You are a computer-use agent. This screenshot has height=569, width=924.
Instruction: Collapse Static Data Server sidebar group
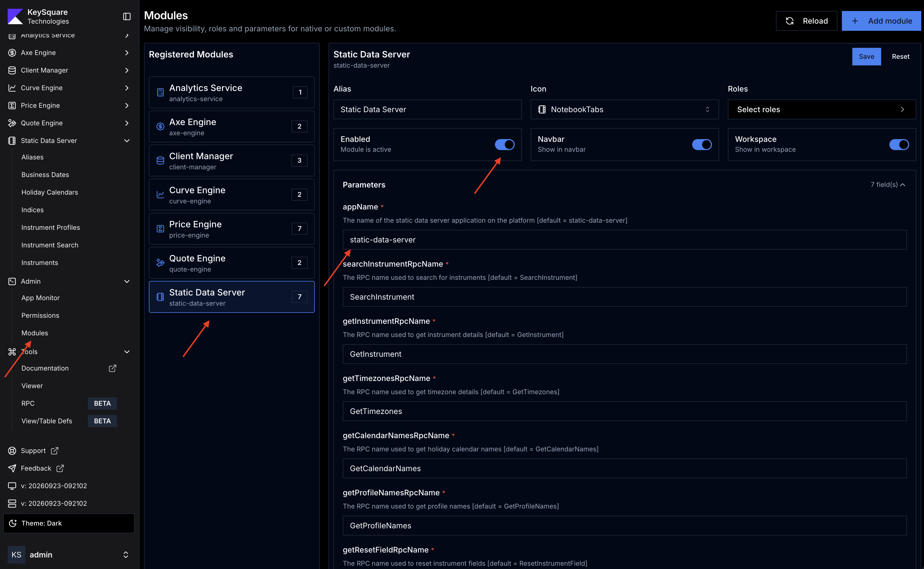[x=127, y=140]
